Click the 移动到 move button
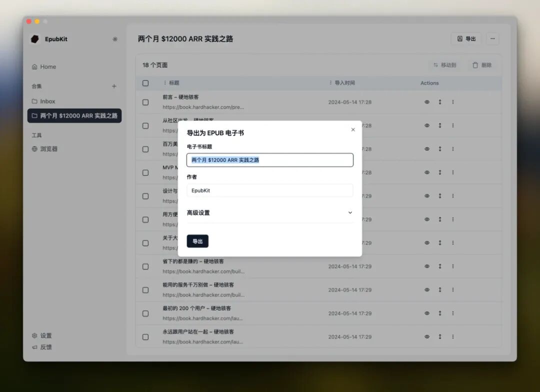 444,65
